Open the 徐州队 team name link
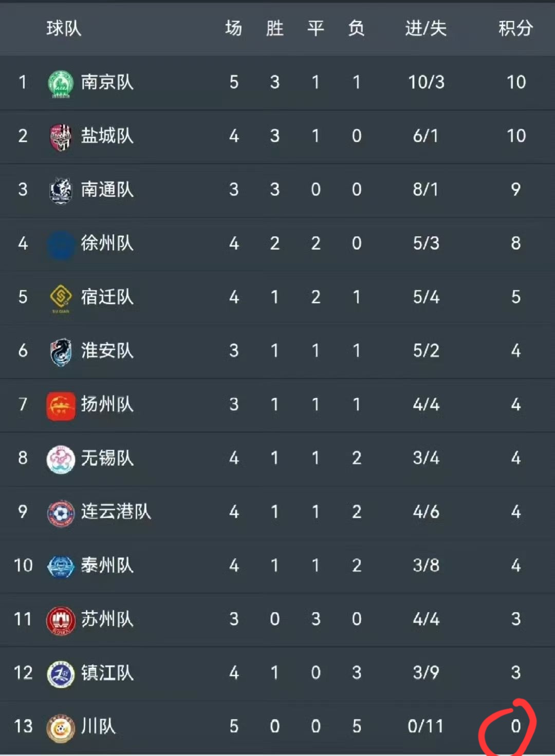 coord(107,243)
